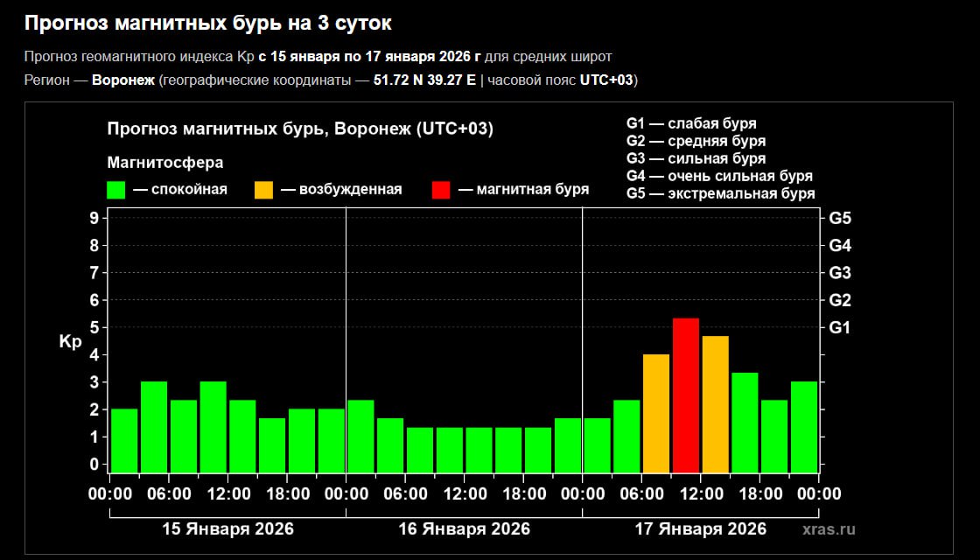The height and width of the screenshot is (560, 980).
Task: Select the '15 Января 2026' date label
Action: 228,529
